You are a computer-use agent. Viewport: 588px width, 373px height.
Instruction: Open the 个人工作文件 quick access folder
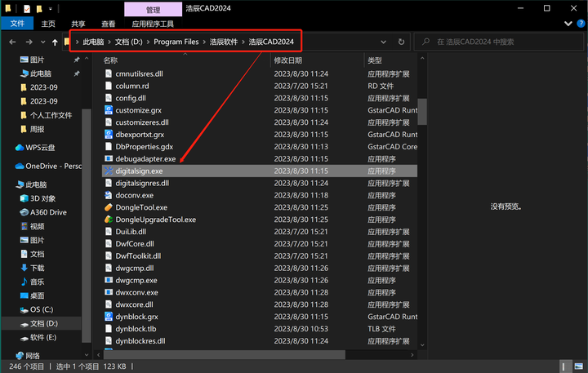coord(46,115)
